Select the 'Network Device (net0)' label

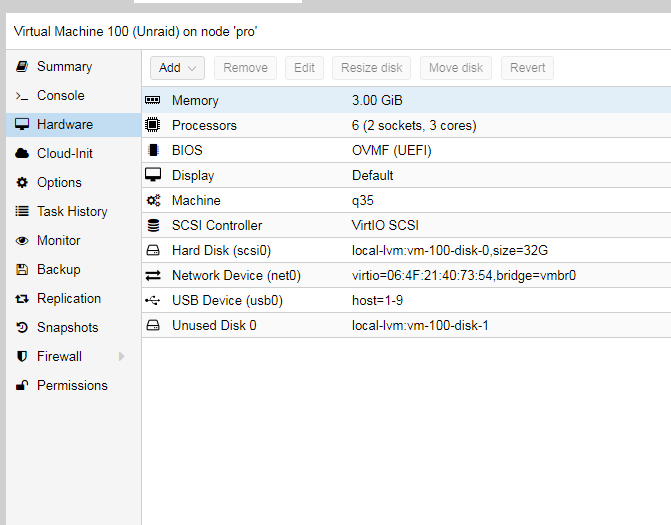click(236, 276)
